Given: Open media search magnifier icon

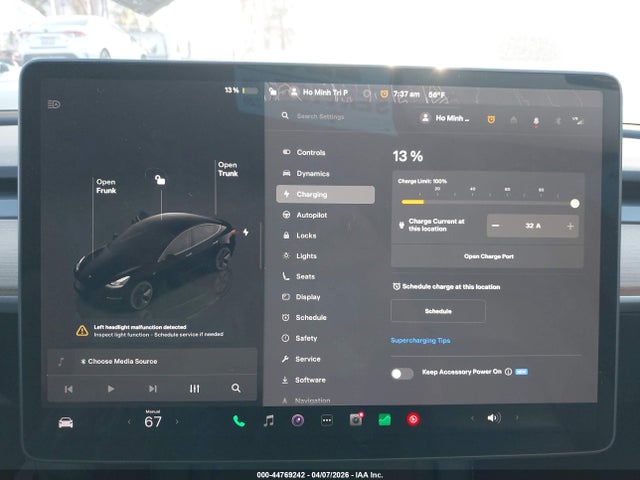Looking at the screenshot, I should [236, 388].
